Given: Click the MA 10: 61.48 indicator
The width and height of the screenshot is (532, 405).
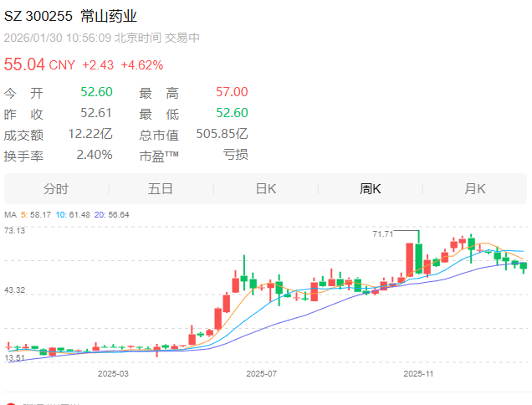Looking at the screenshot, I should 73,215.
